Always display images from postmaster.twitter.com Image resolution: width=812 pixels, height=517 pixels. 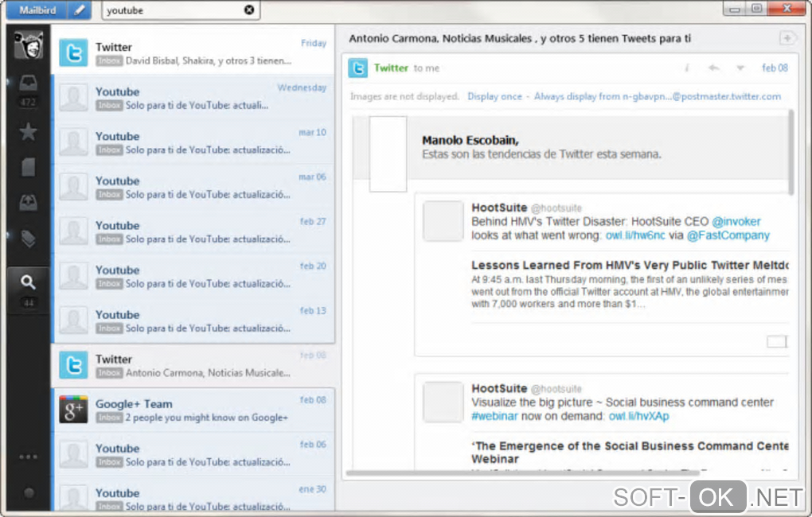pyautogui.click(x=657, y=96)
